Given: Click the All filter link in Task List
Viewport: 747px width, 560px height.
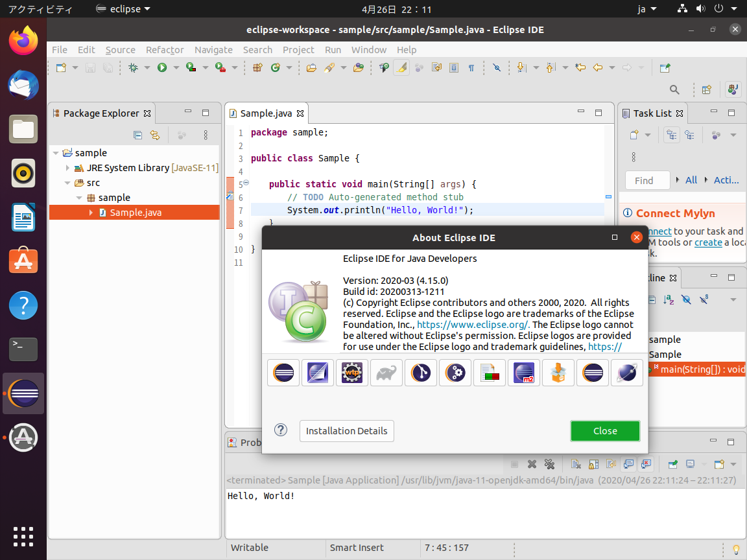Looking at the screenshot, I should [691, 180].
